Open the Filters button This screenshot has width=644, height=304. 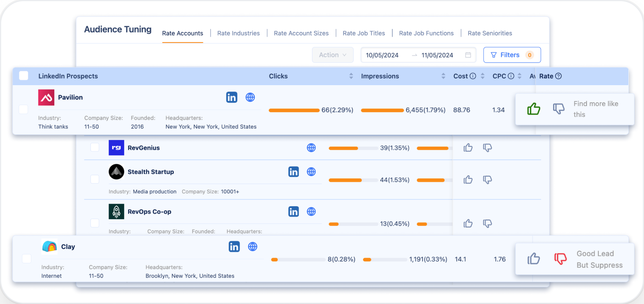[512, 55]
